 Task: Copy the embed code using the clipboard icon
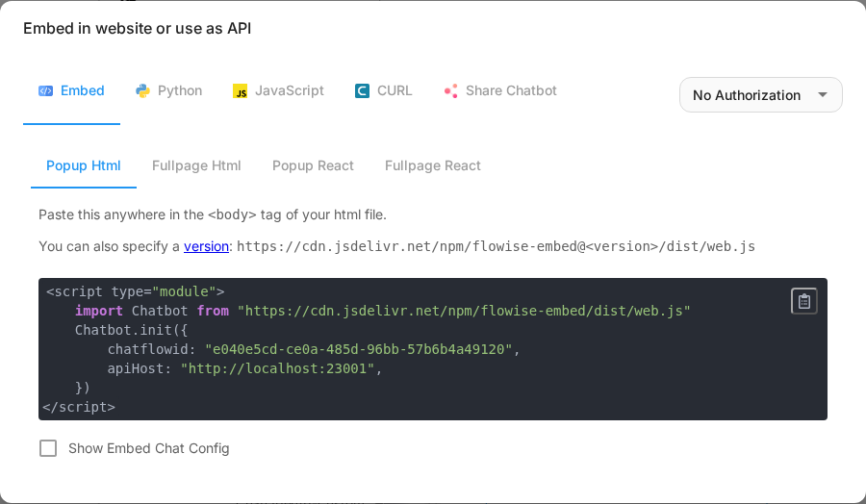pos(804,301)
